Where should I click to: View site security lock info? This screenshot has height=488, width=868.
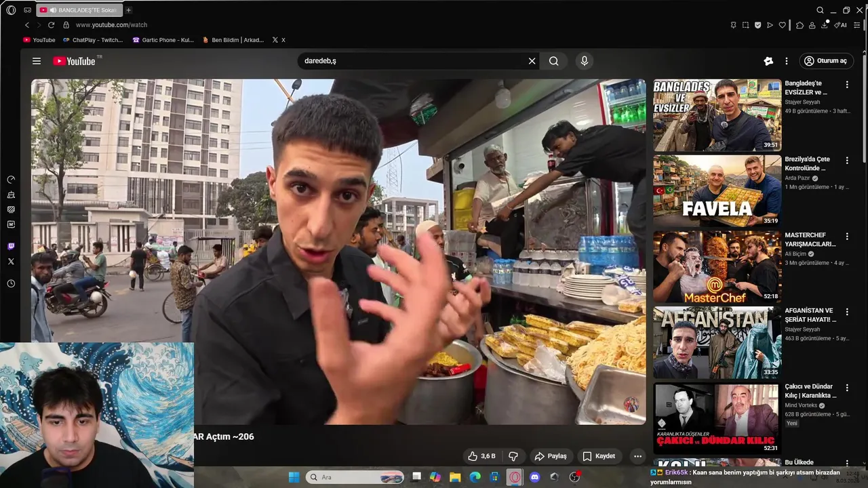pyautogui.click(x=66, y=25)
